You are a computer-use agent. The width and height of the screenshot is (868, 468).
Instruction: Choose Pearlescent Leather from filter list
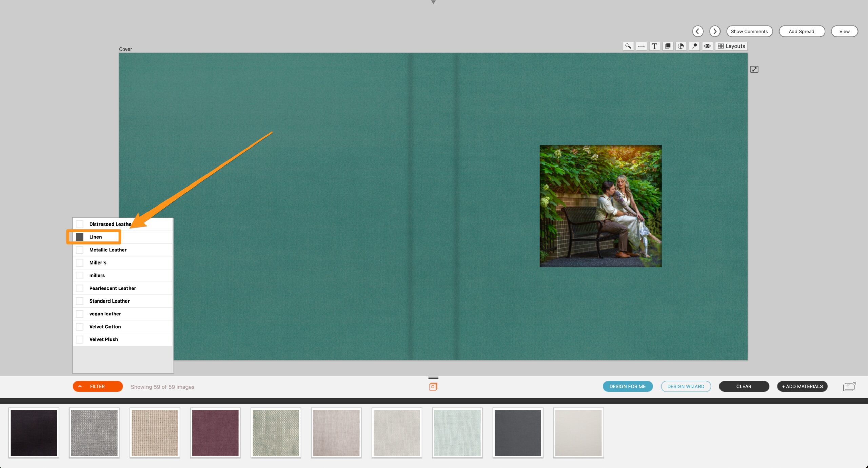[x=79, y=288]
